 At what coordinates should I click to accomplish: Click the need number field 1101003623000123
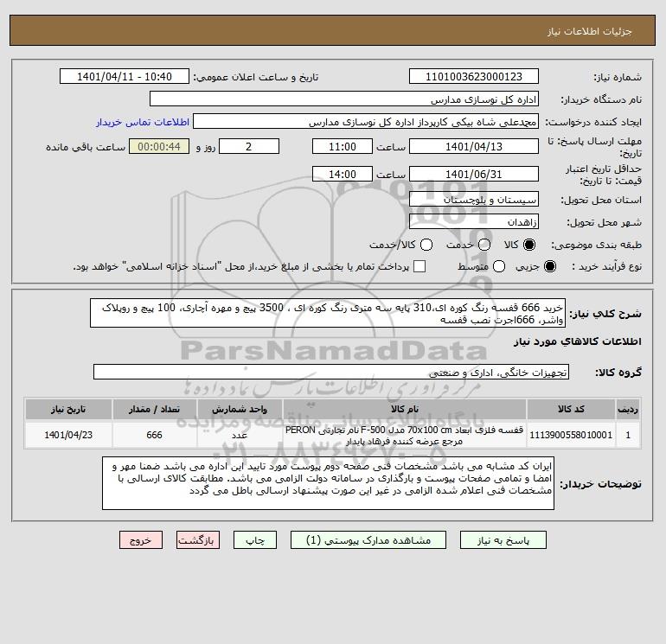coord(474,76)
